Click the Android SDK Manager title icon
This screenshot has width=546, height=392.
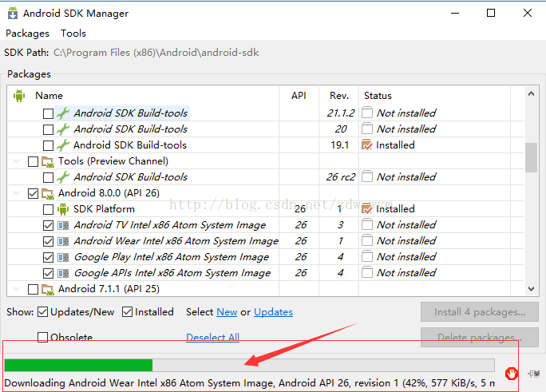pos(13,13)
